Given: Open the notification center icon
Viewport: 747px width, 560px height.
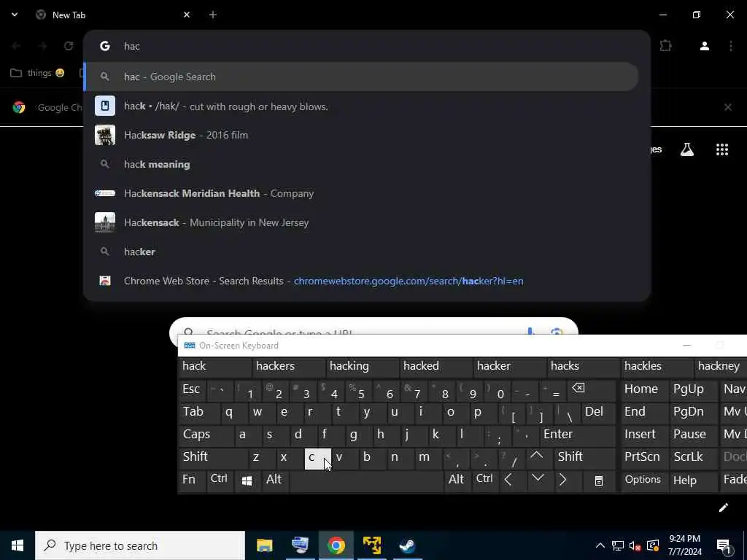Looking at the screenshot, I should click(x=724, y=545).
